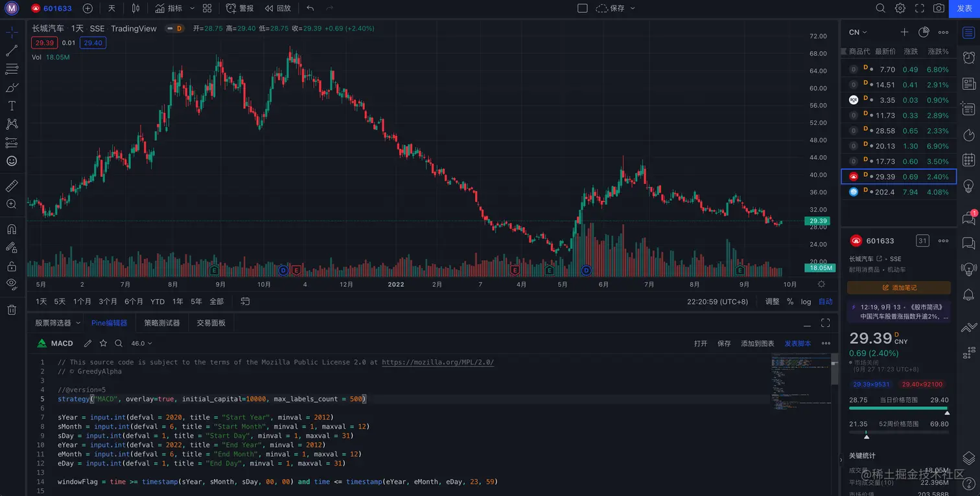Click the 29.39 price row in the watchlist
The width and height of the screenshot is (980, 496).
[898, 177]
